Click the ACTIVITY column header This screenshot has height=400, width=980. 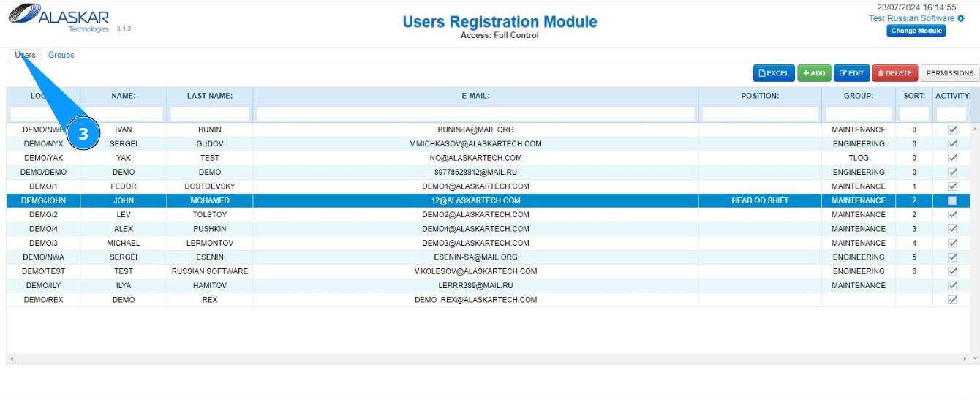click(x=951, y=96)
